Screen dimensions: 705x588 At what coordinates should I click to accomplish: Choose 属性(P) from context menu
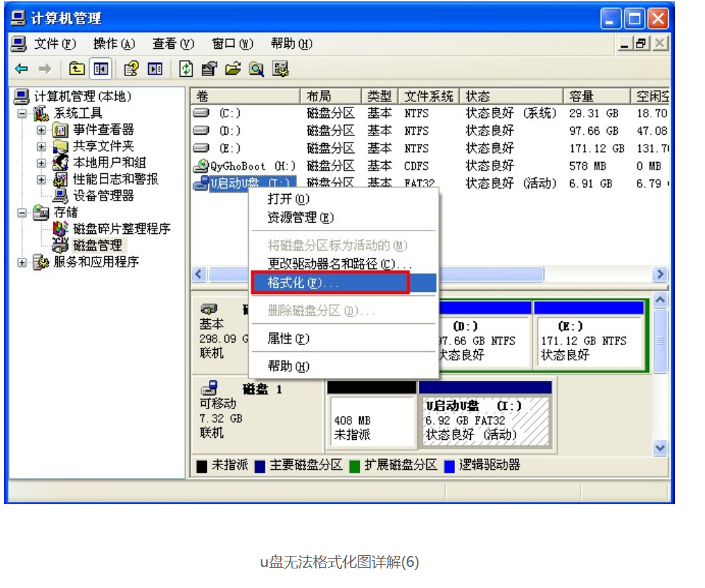pyautogui.click(x=288, y=339)
